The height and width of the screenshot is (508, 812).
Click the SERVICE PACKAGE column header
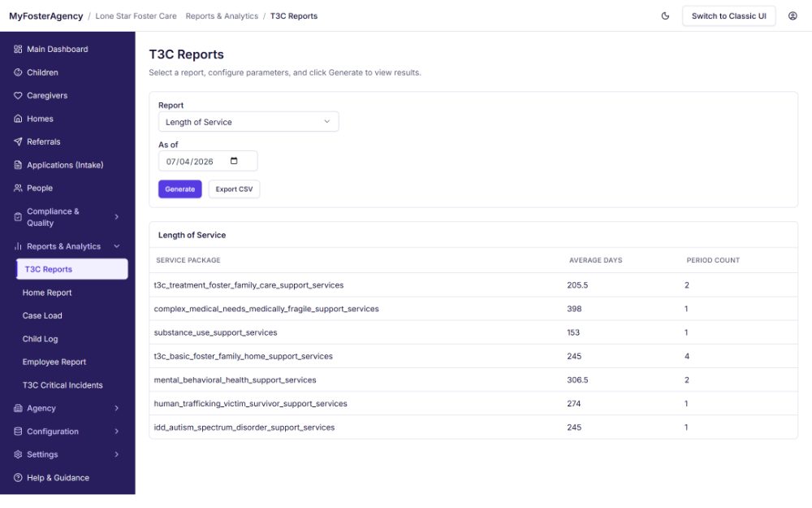(x=188, y=260)
